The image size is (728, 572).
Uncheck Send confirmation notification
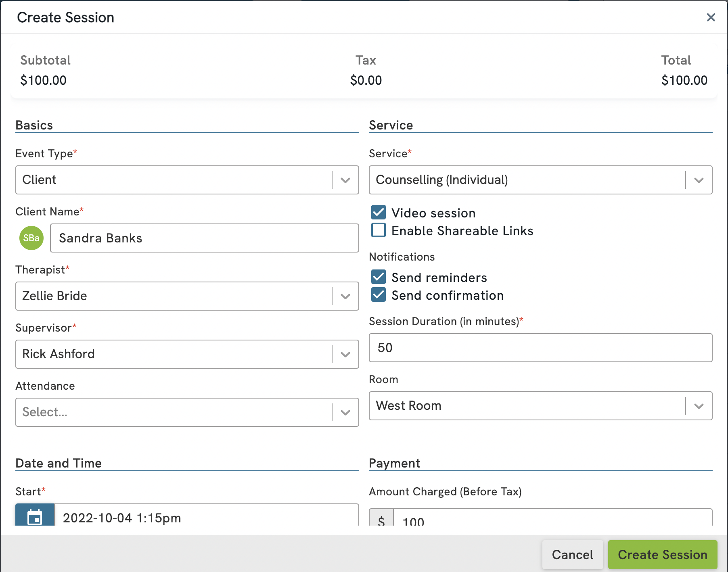(x=379, y=295)
